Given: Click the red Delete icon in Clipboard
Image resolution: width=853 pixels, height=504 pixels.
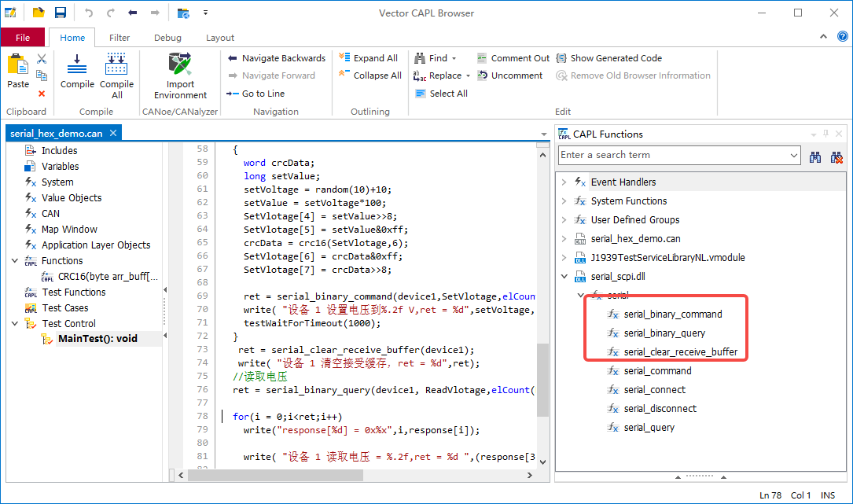Looking at the screenshot, I should pos(42,94).
